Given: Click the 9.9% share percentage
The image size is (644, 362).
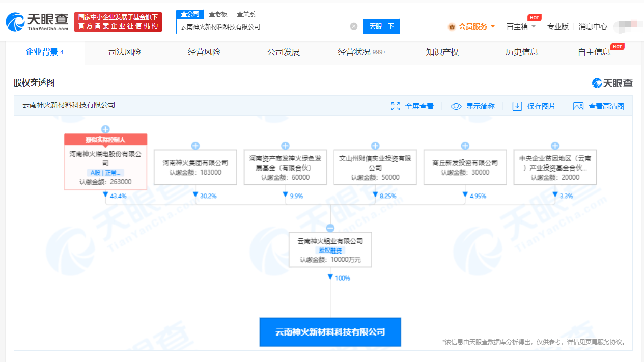Looking at the screenshot, I should pyautogui.click(x=296, y=196).
